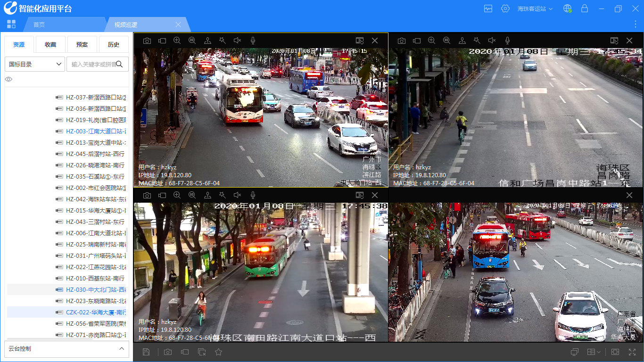This screenshot has height=362, width=644.
Task: Click the lock icon in the title bar
Action: [x=585, y=8]
